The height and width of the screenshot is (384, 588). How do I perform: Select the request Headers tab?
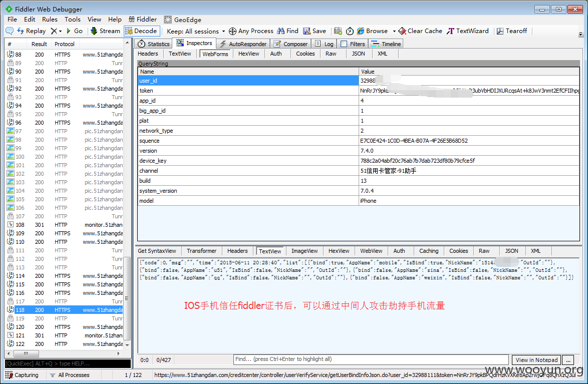148,54
